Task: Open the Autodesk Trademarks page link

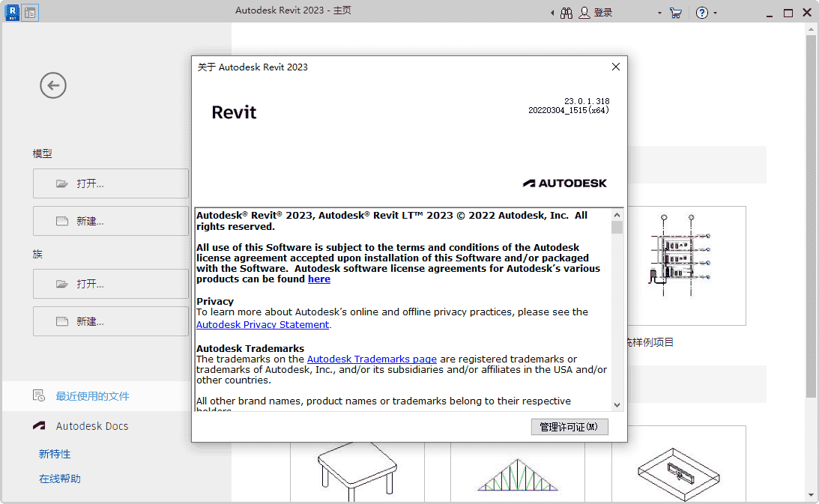Action: pyautogui.click(x=372, y=359)
